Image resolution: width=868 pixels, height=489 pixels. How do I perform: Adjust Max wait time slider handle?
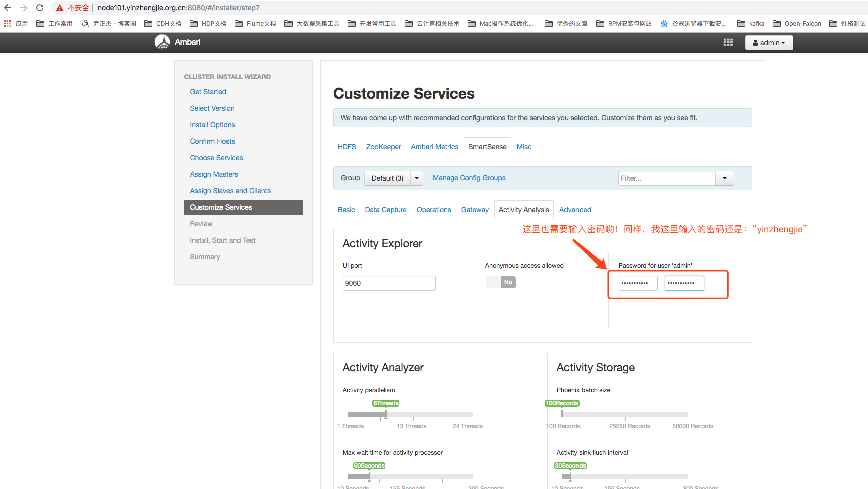coord(369,477)
